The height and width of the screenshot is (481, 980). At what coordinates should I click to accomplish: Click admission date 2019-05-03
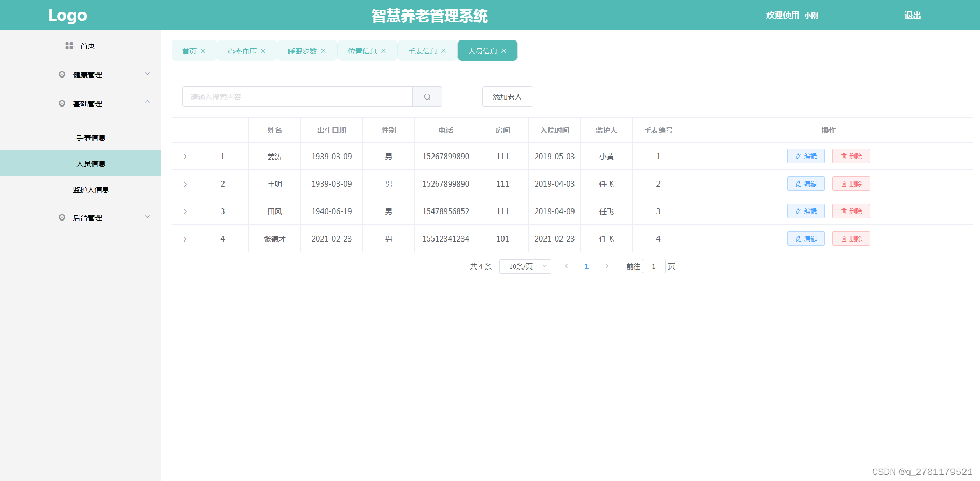pos(555,157)
